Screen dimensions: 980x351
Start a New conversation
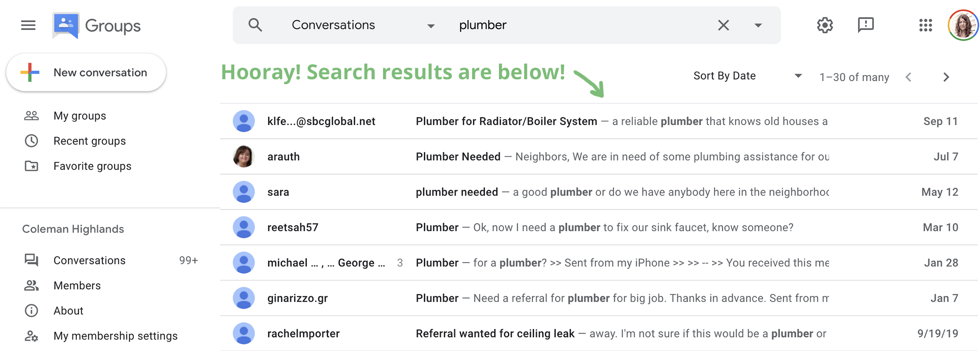tap(86, 73)
